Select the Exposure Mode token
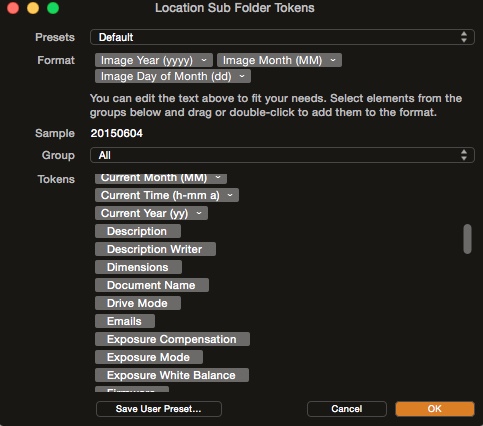 tap(149, 357)
